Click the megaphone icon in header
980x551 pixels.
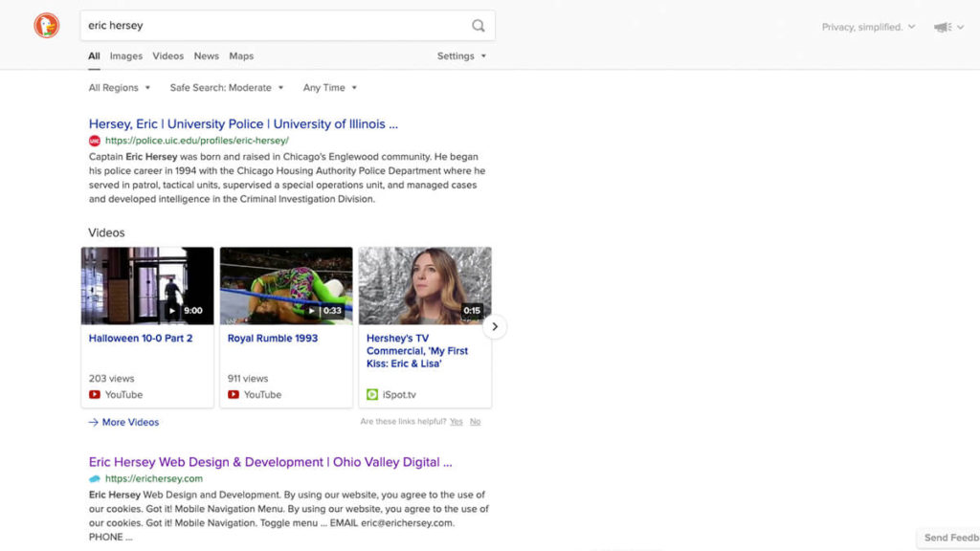(943, 28)
